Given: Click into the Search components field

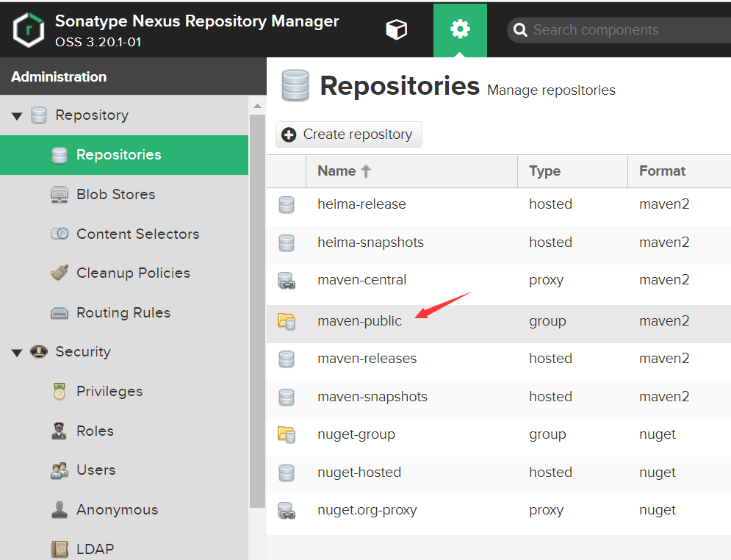Looking at the screenshot, I should click(620, 30).
